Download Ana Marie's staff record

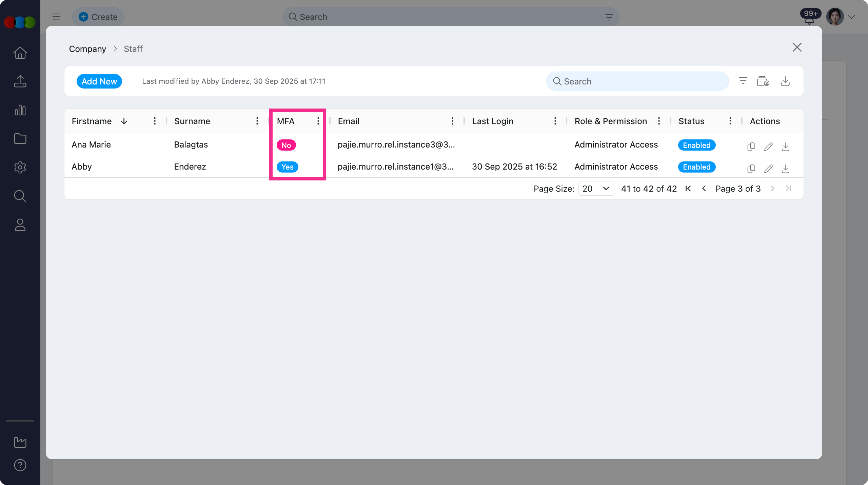[786, 147]
